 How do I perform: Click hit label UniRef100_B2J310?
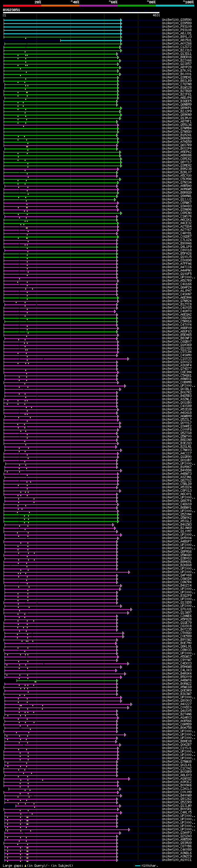coord(177,50)
